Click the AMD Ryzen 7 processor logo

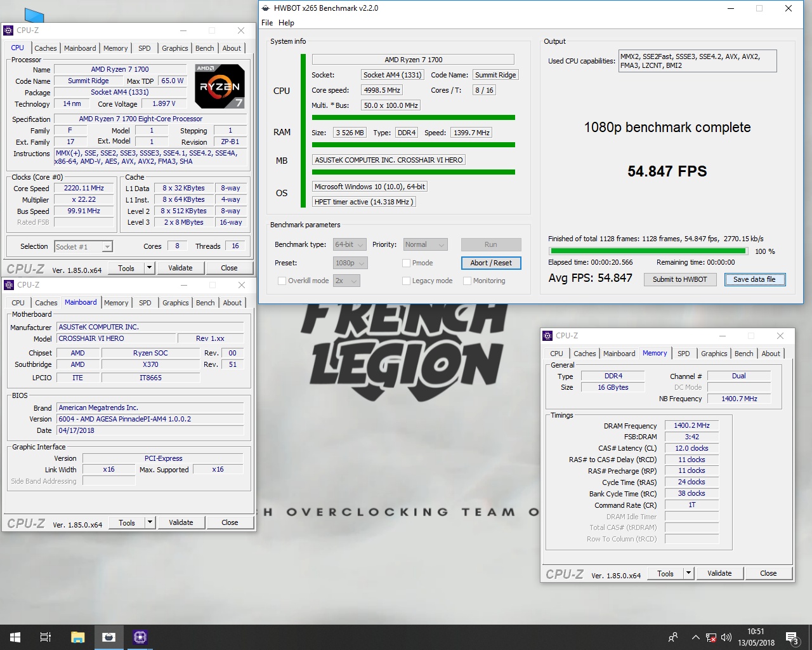coord(219,86)
